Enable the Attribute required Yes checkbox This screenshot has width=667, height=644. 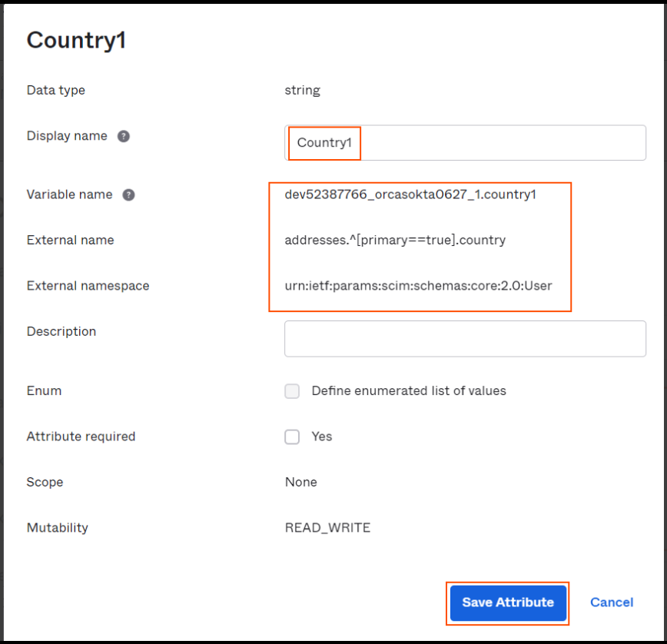tap(292, 437)
